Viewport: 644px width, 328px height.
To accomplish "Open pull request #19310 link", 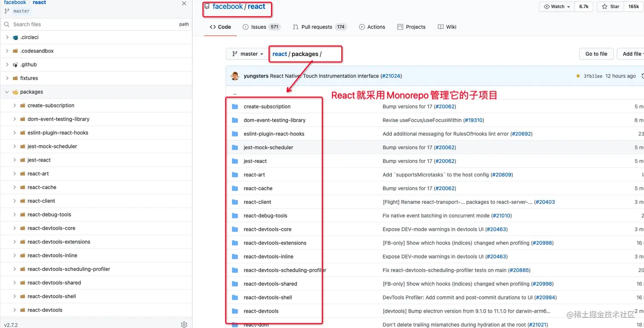I will (473, 120).
